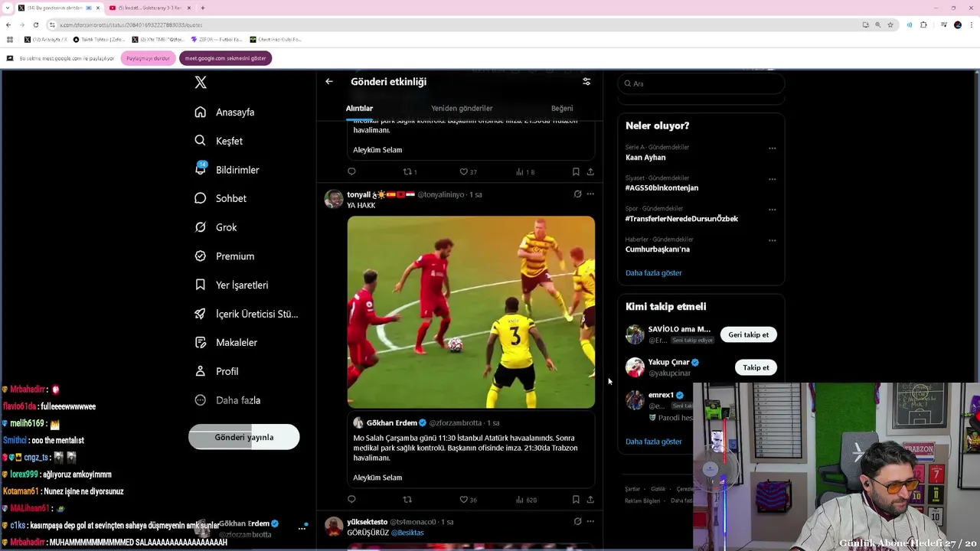
Task: Click the Gönderi yayınla button
Action: coord(244,437)
